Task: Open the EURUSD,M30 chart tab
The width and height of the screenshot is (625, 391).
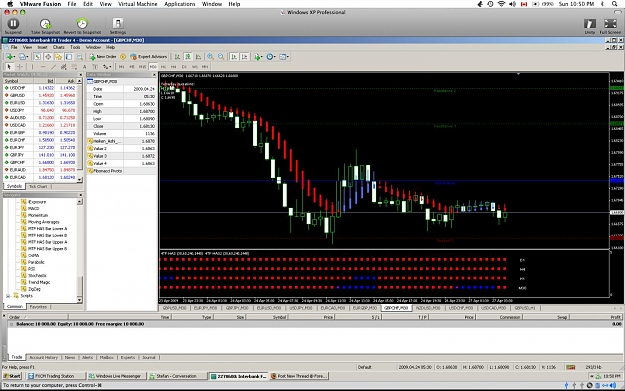Action: pos(269,308)
